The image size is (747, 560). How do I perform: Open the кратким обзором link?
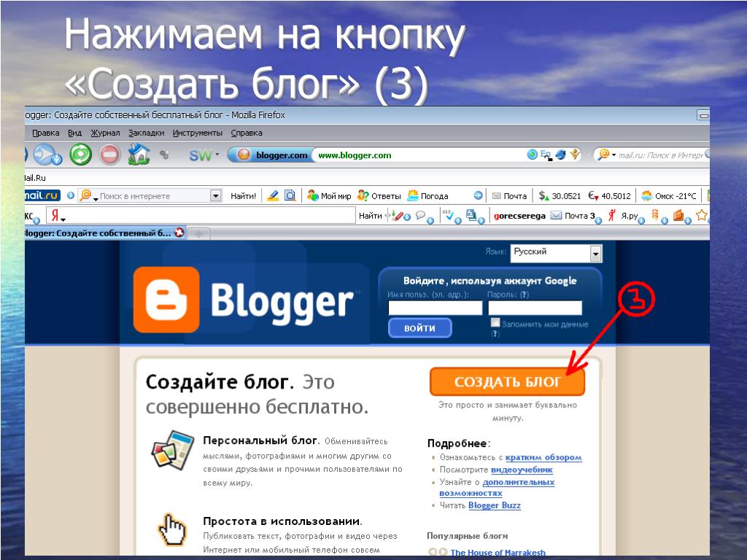(x=543, y=457)
